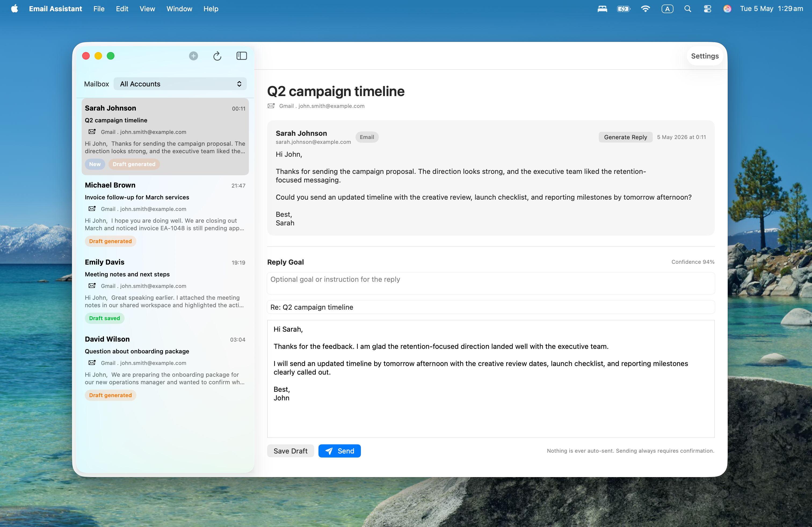Screen dimensions: 812x527
Task: Click the Q2 campaign timeline heading
Action: pyautogui.click(x=336, y=91)
